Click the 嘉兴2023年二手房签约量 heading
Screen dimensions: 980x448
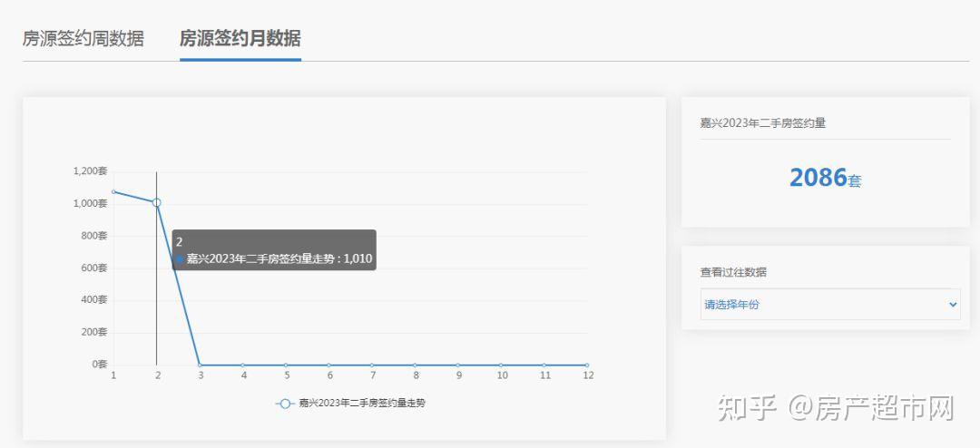(763, 123)
